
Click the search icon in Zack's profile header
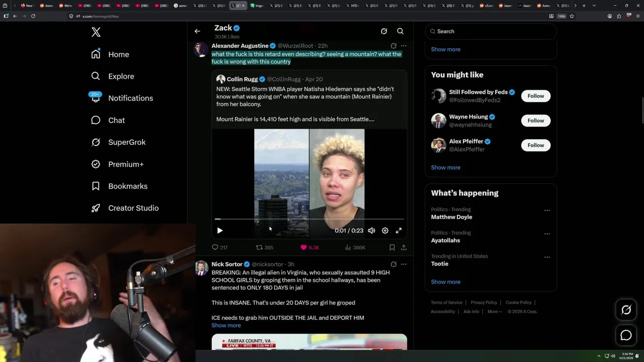click(400, 31)
